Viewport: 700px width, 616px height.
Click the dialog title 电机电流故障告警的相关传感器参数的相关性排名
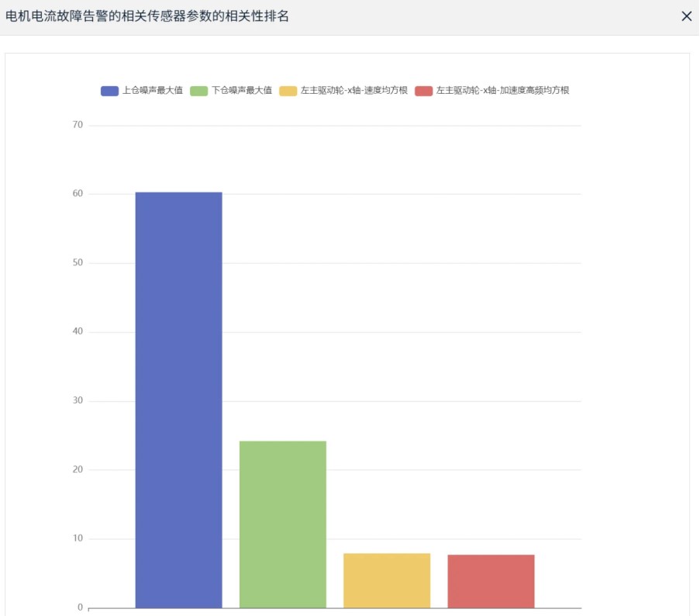[x=147, y=16]
